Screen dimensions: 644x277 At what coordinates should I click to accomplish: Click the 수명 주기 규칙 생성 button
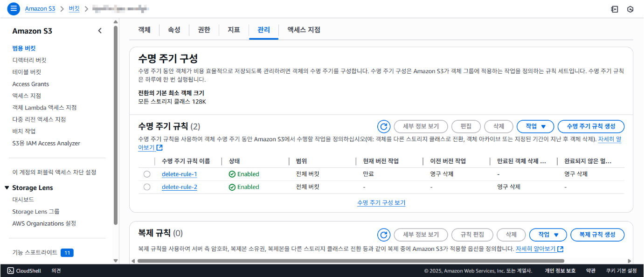591,126
